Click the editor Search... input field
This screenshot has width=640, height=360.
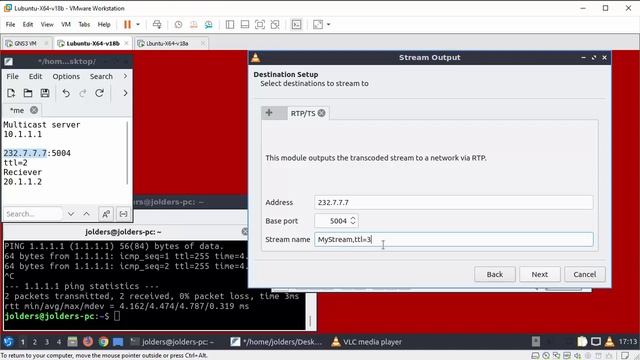[x=33, y=214]
